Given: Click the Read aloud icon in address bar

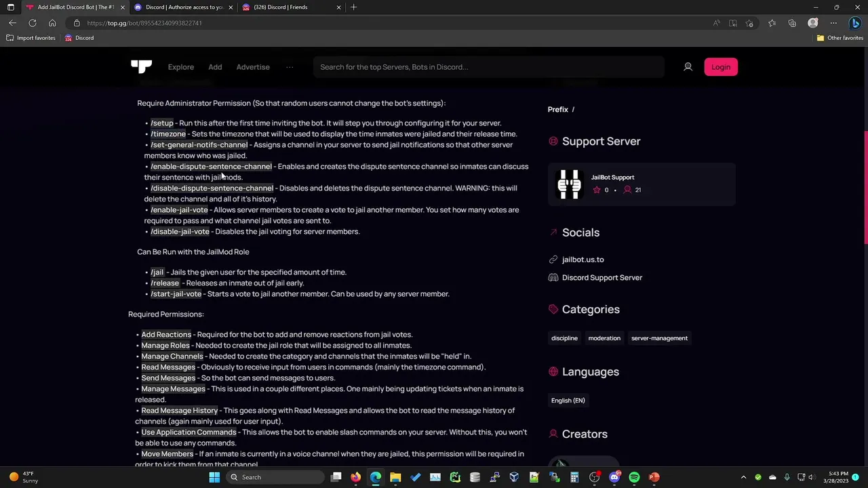Looking at the screenshot, I should click(x=717, y=23).
